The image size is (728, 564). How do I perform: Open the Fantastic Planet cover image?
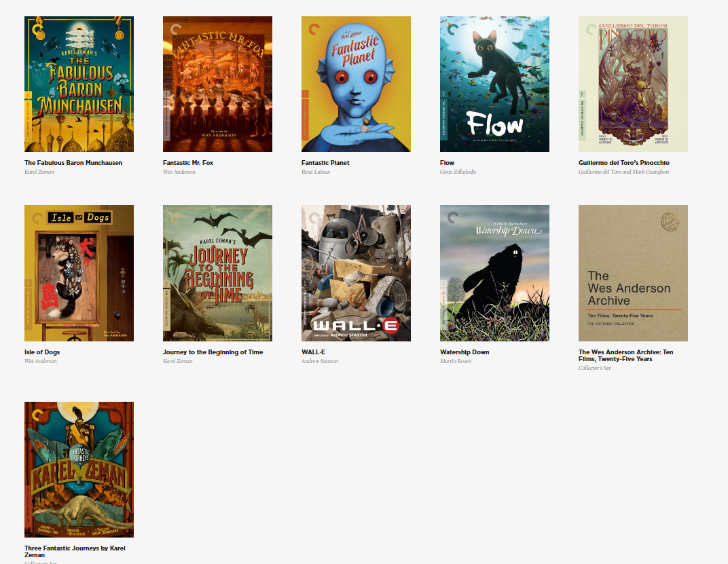pos(356,84)
